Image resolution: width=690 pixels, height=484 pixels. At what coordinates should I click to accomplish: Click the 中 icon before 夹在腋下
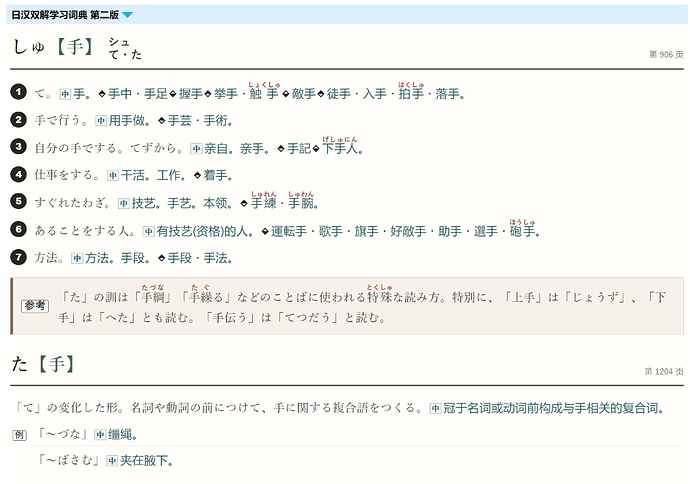pos(112,461)
